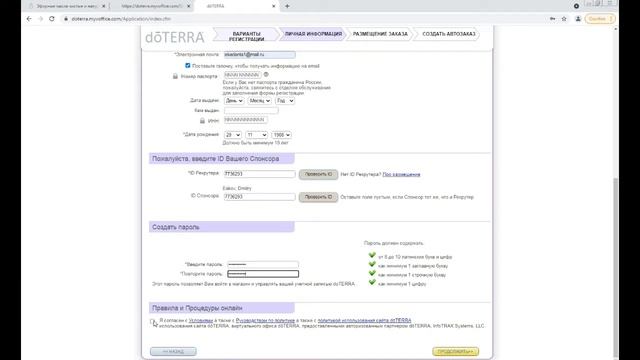Image resolution: width=640 pixels, height=360 pixels.
Task: Open the birth date month dropdown
Action: pos(257,135)
